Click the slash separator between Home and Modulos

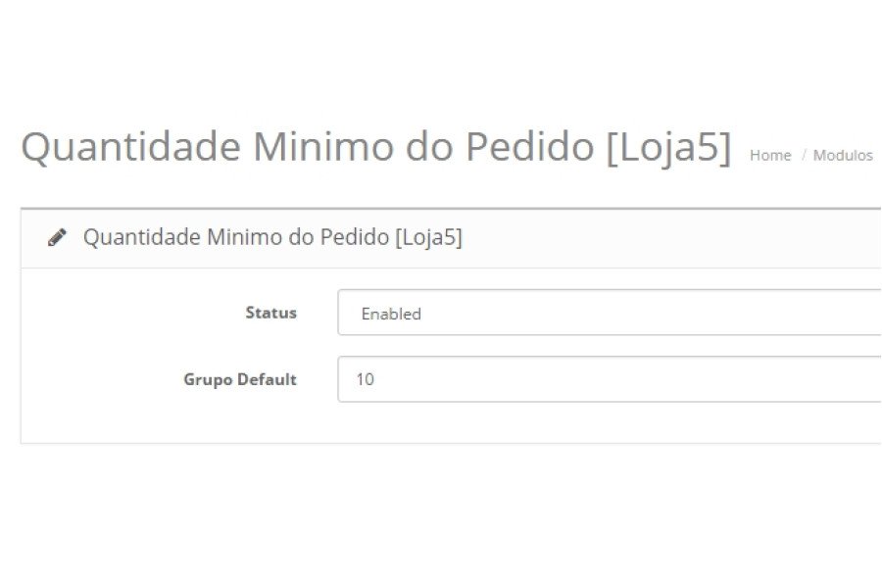pos(804,154)
